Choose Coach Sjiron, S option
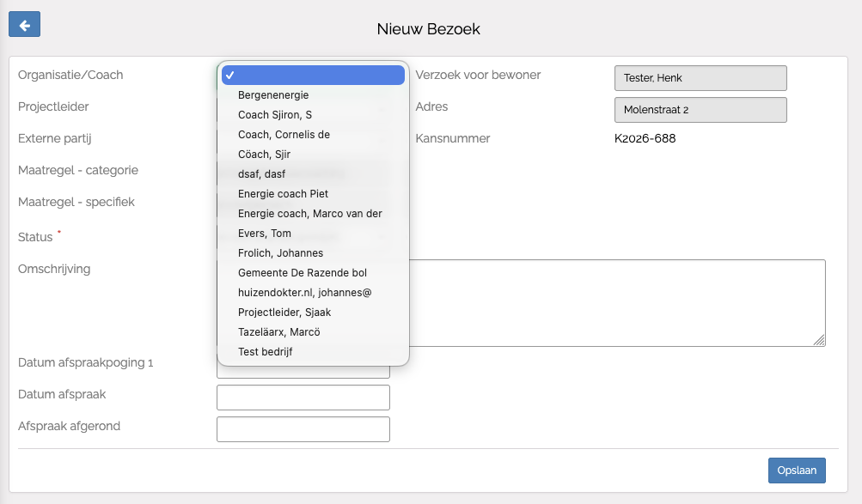 [x=275, y=115]
